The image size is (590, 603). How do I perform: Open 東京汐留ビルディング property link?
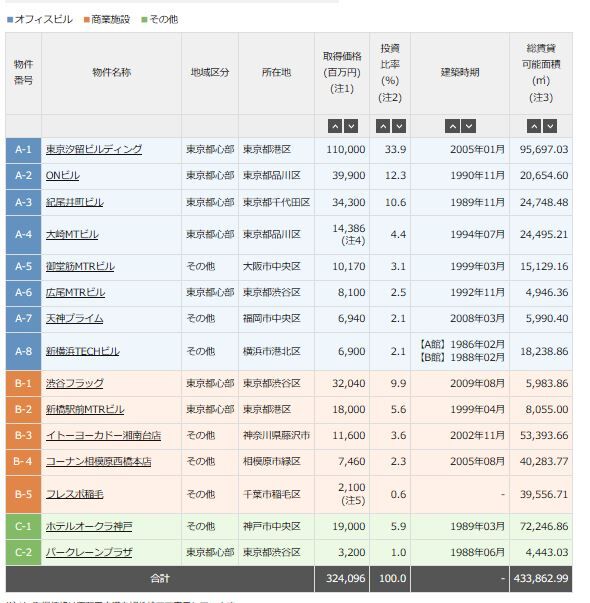coord(94,149)
